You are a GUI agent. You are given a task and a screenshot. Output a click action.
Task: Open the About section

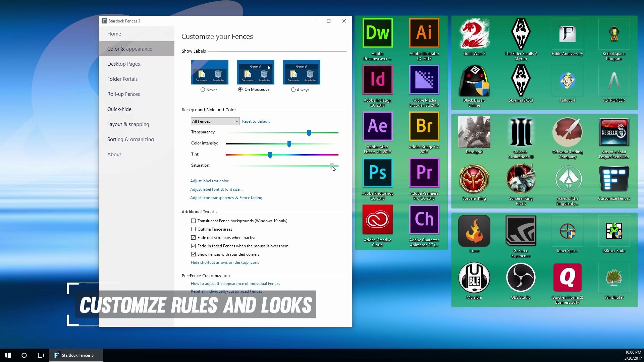(x=137, y=155)
